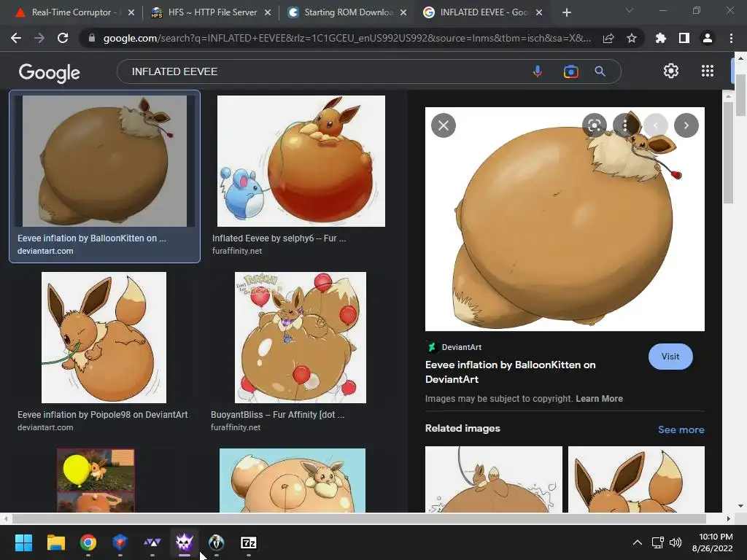This screenshot has height=560, width=747.
Task: Toggle the Chrome side panel icon
Action: coord(684,38)
